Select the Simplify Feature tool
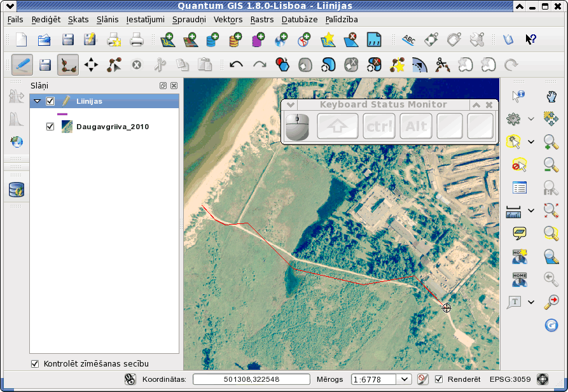 click(x=282, y=65)
